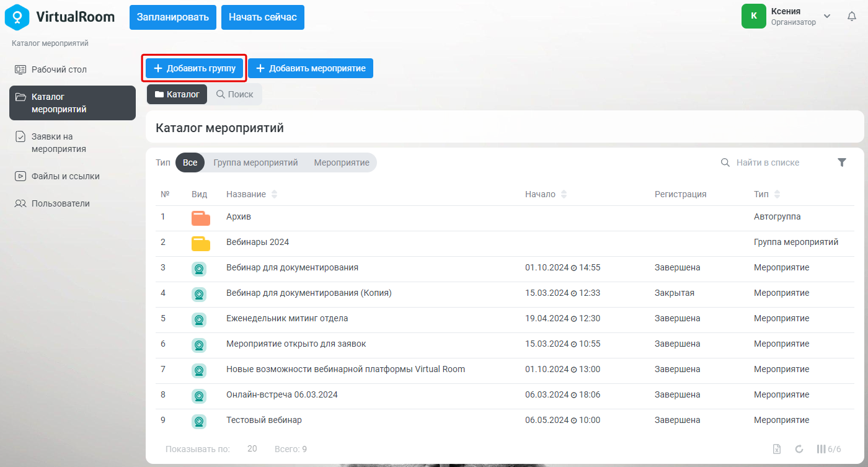This screenshot has width=868, height=467.
Task: Click the webinar icon for Тестовый вебинар
Action: (x=199, y=421)
